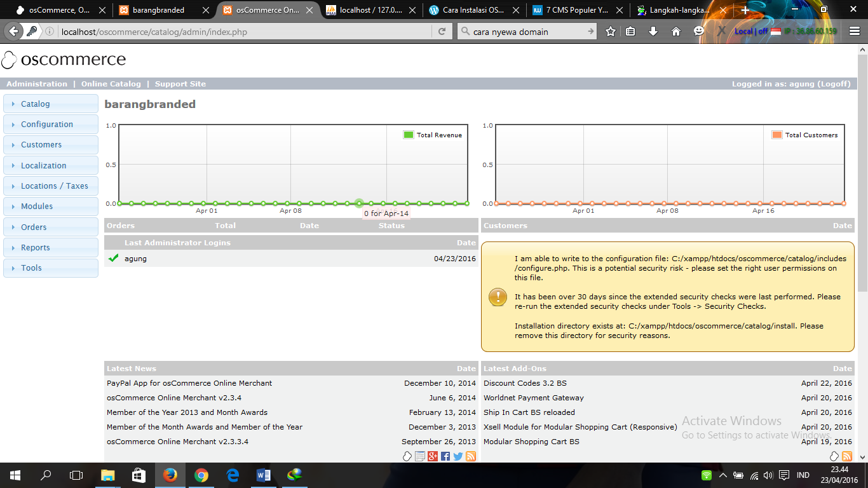Open RSS feed icon under Latest Add-Ons
868x488 pixels.
click(847, 456)
